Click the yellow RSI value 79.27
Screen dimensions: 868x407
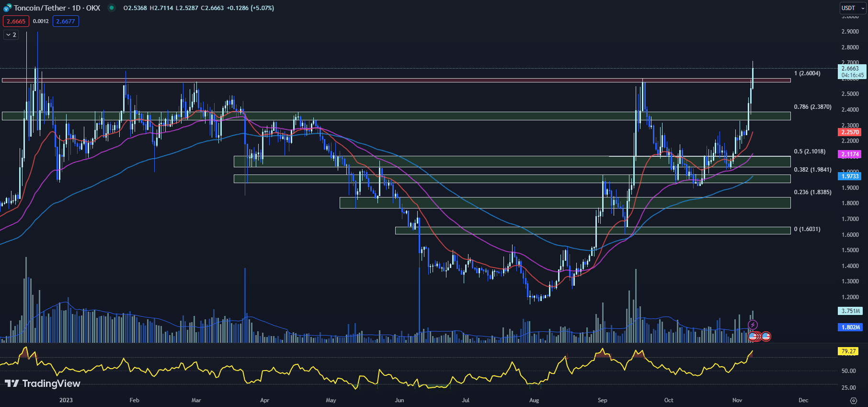coord(848,351)
